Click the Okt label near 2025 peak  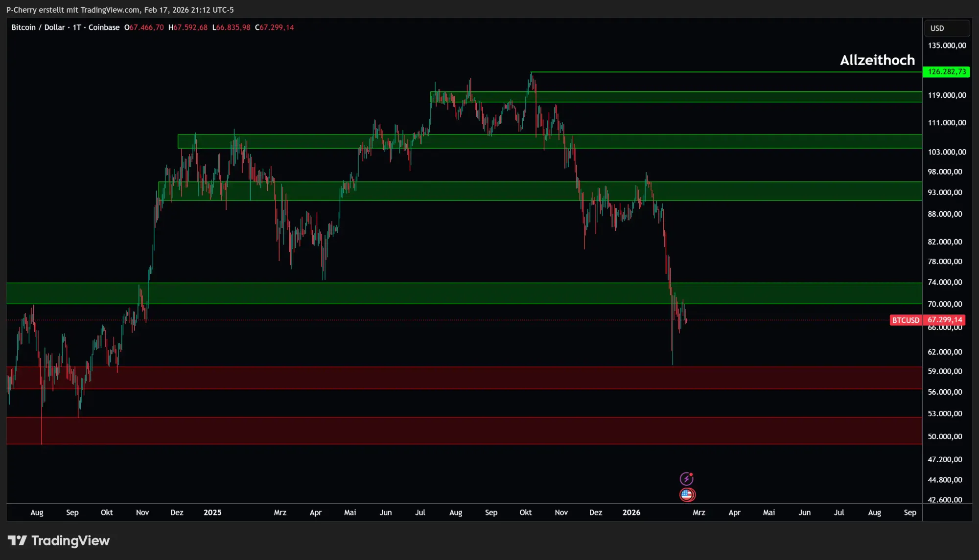tap(525, 513)
